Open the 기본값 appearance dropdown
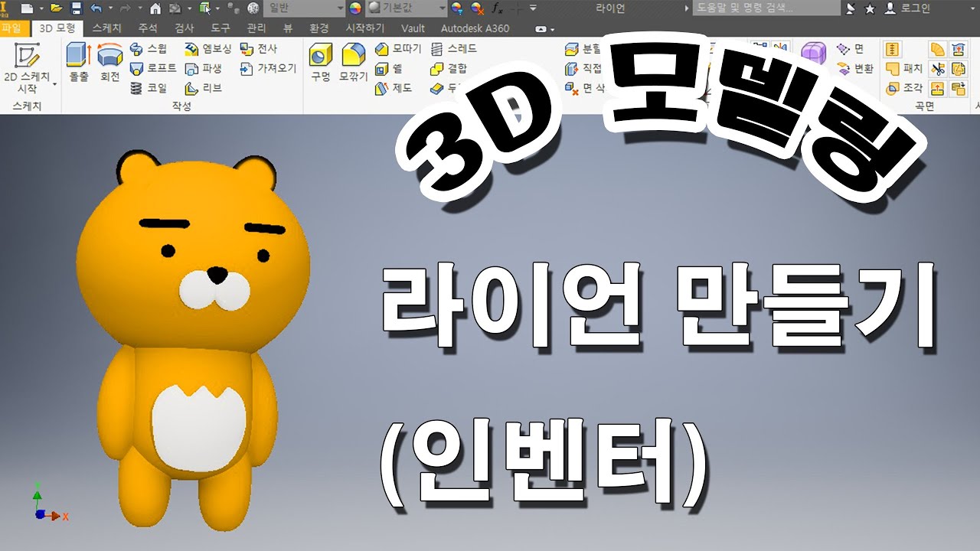The width and height of the screenshot is (980, 551). [x=407, y=8]
